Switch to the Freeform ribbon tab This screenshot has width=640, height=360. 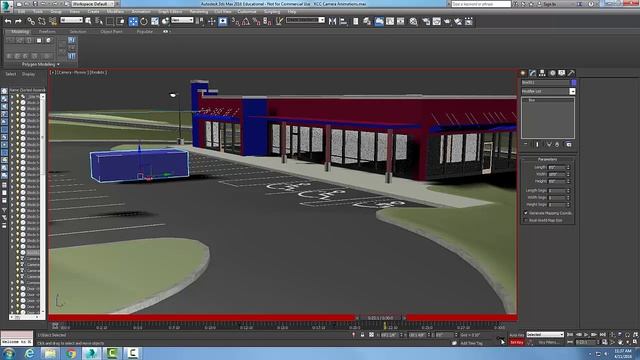(47, 31)
